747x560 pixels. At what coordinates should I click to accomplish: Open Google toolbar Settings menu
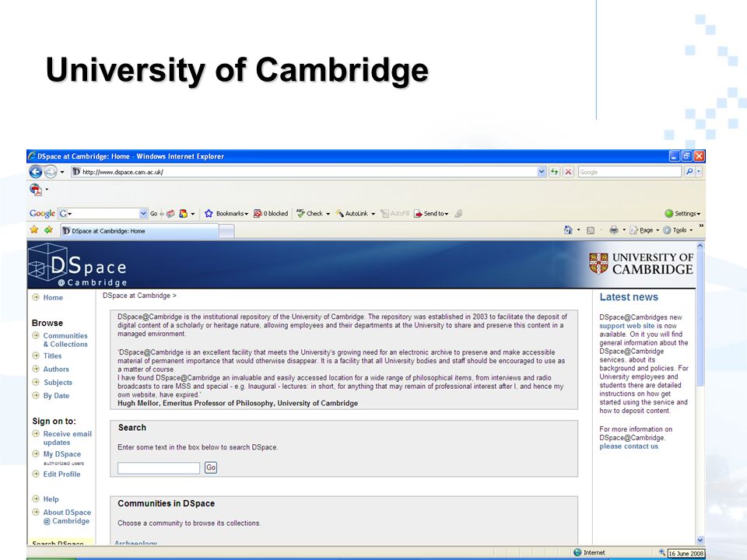(682, 214)
